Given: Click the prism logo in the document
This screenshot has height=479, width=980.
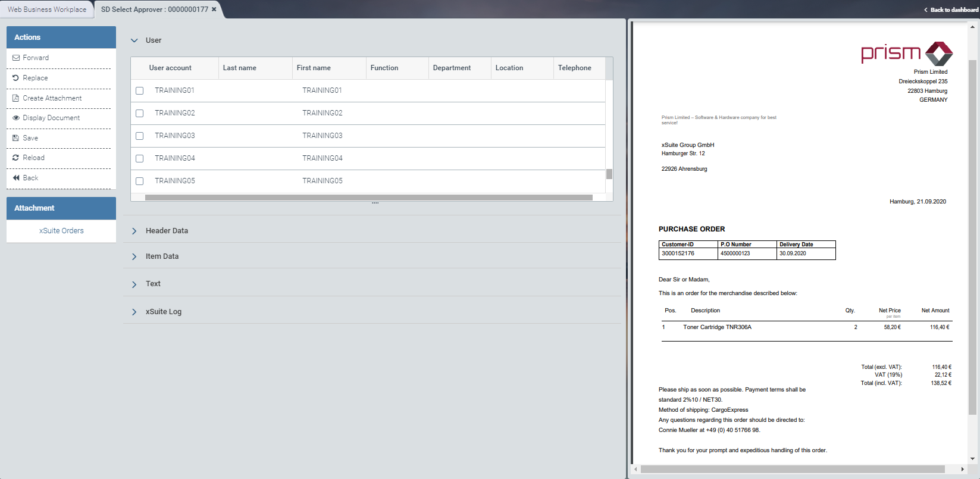Looking at the screenshot, I should point(907,54).
